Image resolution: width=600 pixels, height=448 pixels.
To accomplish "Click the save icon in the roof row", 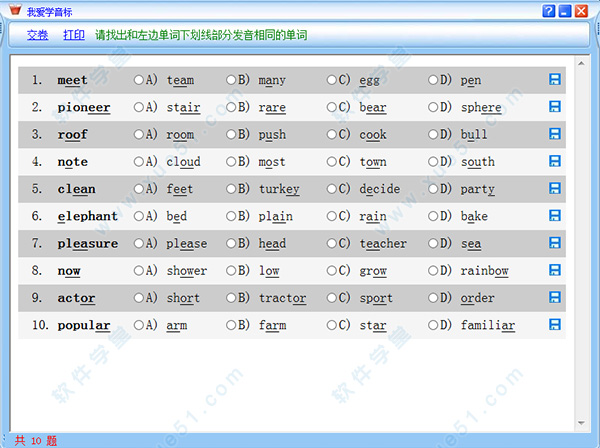I will pos(554,134).
